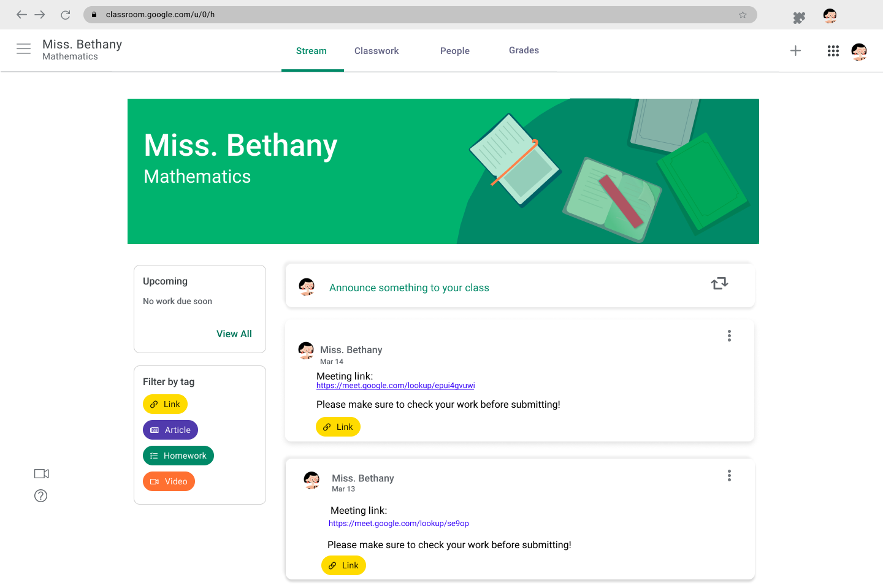Open more options on Mar 14 post
This screenshot has width=883, height=588.
pyautogui.click(x=729, y=335)
